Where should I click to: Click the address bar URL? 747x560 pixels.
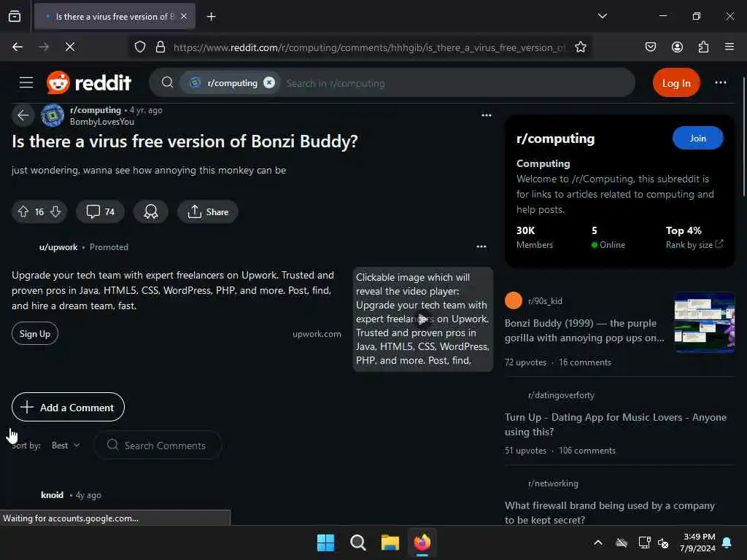click(x=369, y=47)
